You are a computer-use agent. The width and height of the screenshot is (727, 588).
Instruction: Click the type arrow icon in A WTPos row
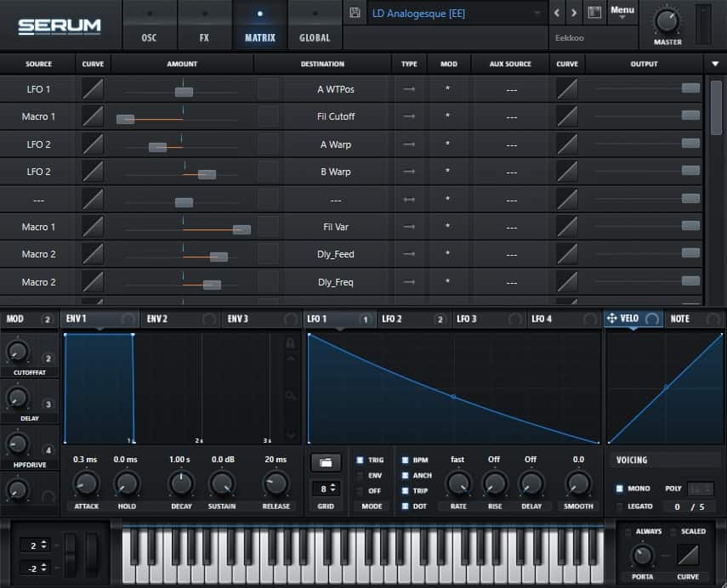click(x=409, y=89)
